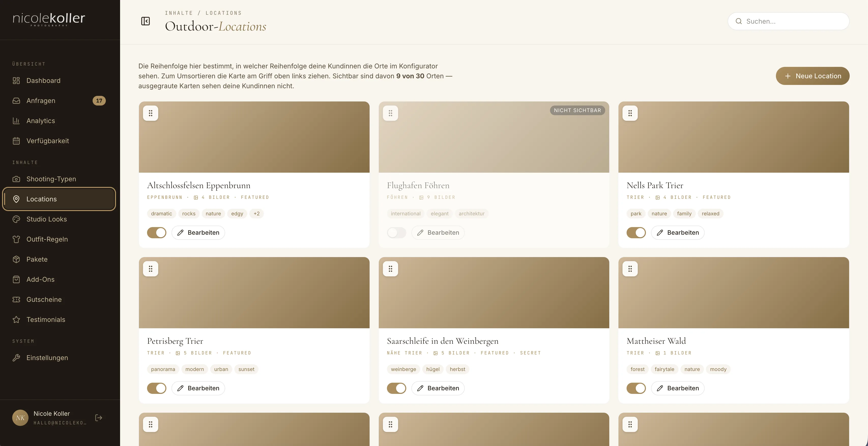
Task: Grab the drag handle on Petrisberg Trier card
Action: pos(151,269)
